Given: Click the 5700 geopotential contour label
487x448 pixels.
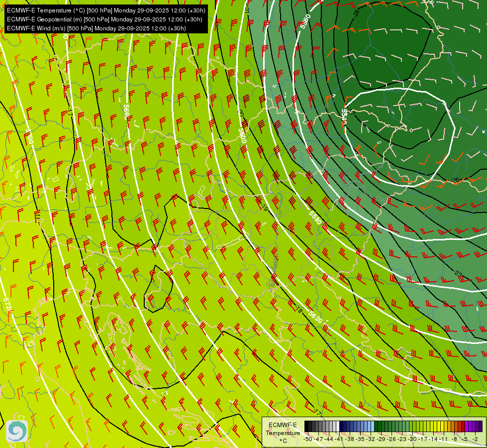Looking at the screenshot, I should tap(29, 136).
